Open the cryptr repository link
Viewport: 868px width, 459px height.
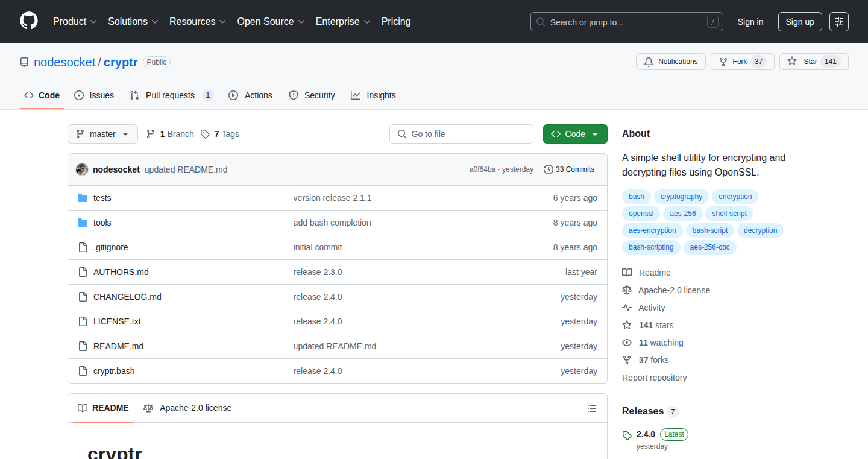coord(121,62)
